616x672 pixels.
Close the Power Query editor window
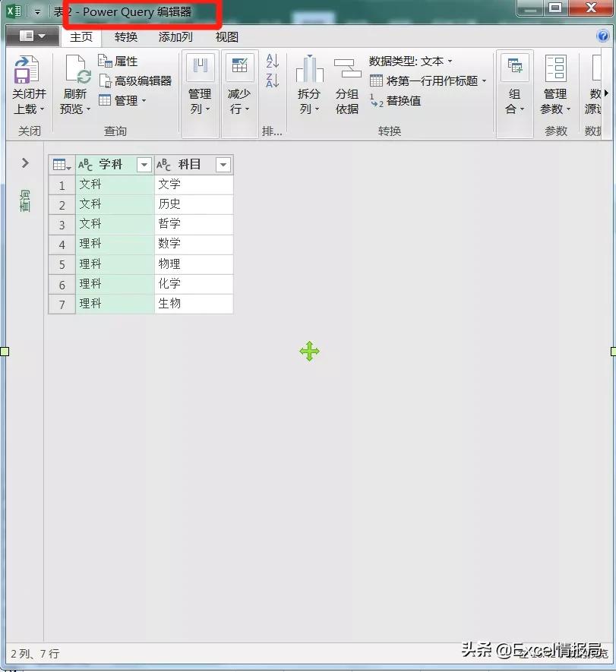coord(591,8)
